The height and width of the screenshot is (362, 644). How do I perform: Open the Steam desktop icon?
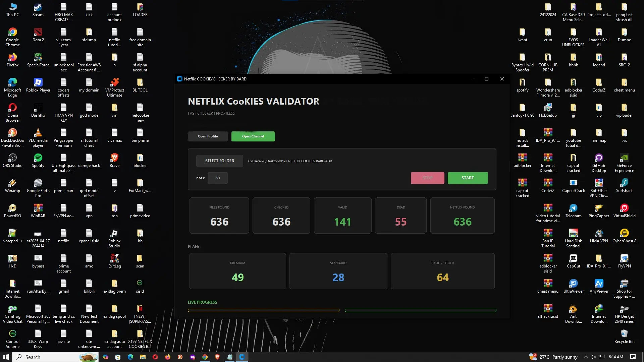38,10
